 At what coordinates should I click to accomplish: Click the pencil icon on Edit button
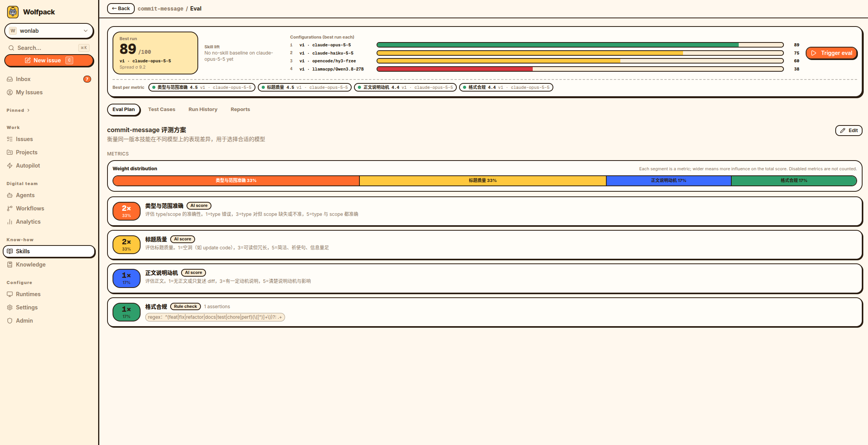843,131
